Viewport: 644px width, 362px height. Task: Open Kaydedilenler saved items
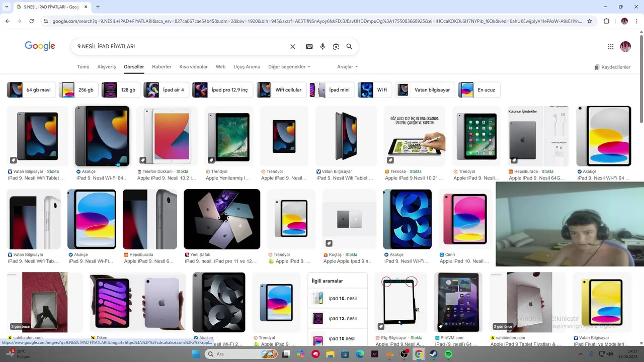[x=612, y=67]
